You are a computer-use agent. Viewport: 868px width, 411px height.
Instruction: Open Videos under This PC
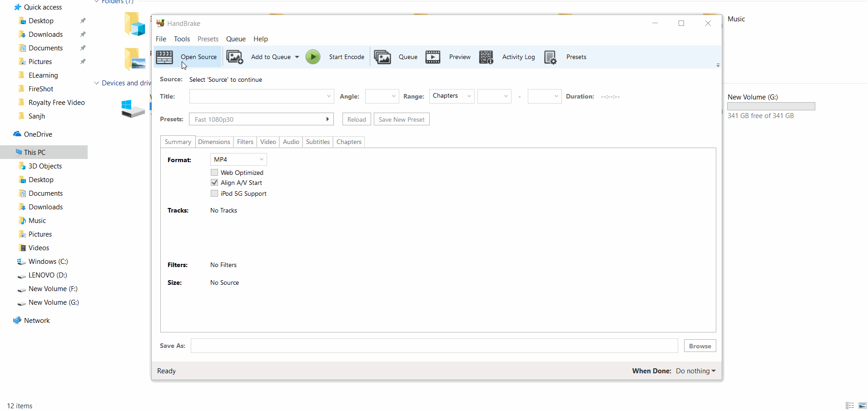[39, 248]
